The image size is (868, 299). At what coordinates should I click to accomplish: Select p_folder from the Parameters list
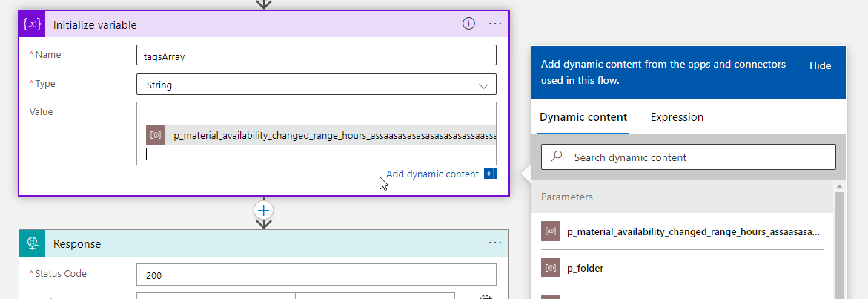point(682,268)
